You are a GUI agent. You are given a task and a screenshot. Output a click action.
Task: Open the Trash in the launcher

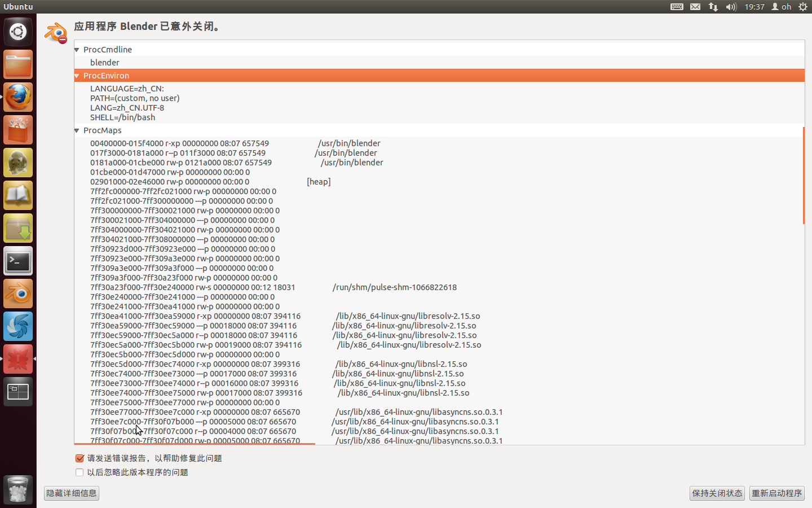click(18, 489)
